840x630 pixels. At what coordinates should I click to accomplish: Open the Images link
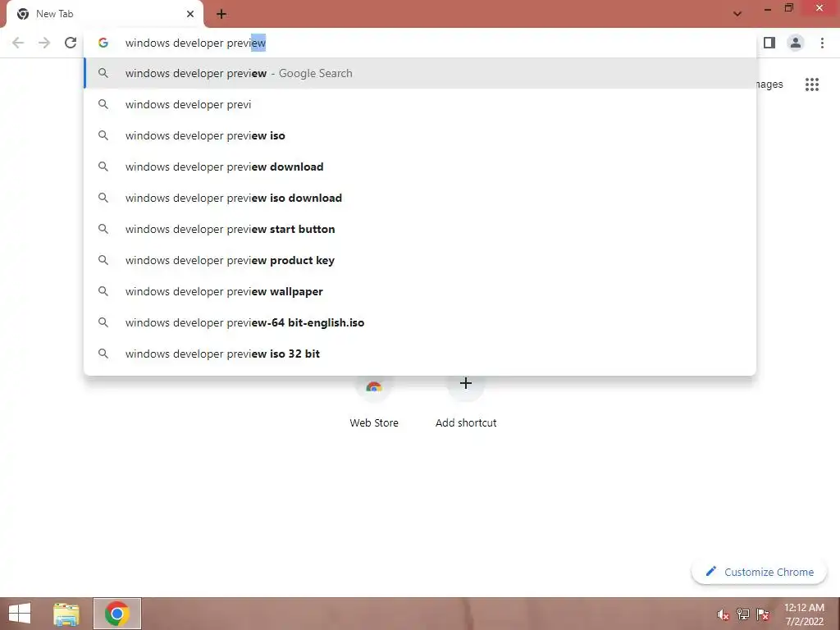click(x=769, y=84)
